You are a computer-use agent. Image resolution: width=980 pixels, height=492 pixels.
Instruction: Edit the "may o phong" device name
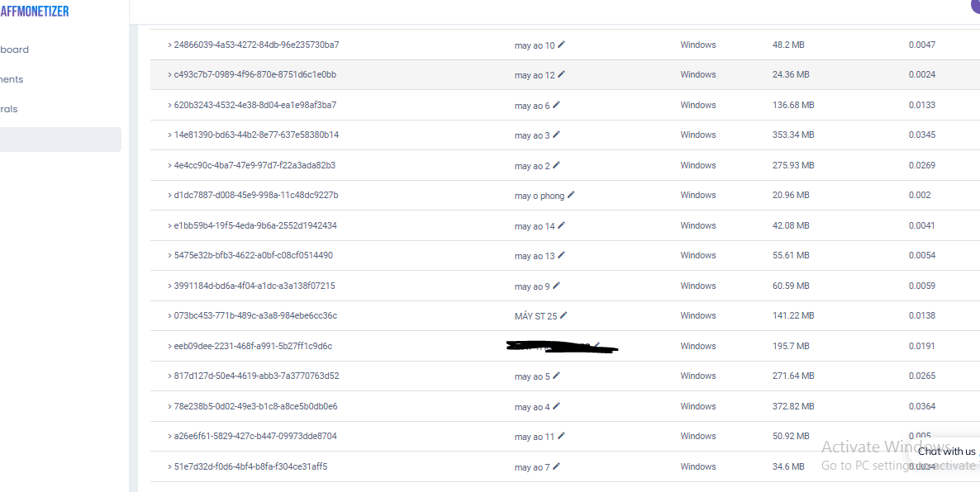click(571, 195)
